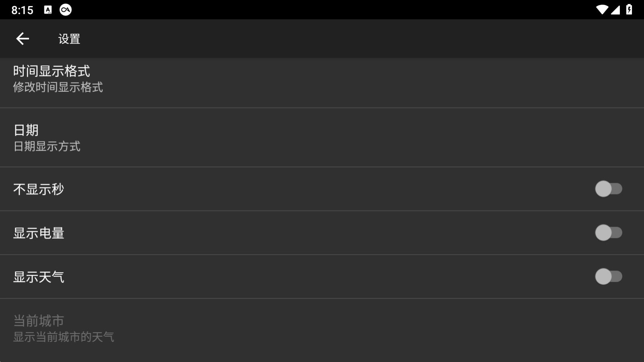Tap the back arrow in the header
The width and height of the screenshot is (644, 362).
[23, 39]
